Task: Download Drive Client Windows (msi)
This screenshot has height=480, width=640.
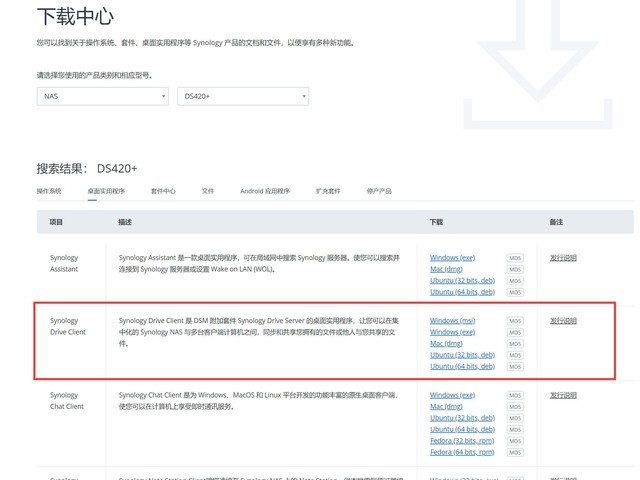Action: (x=452, y=321)
